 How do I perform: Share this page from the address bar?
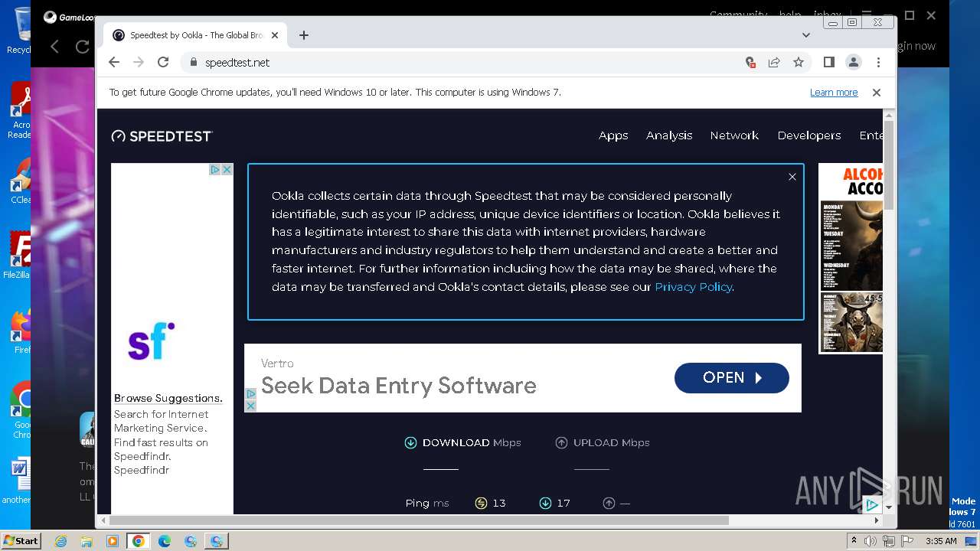(x=774, y=62)
